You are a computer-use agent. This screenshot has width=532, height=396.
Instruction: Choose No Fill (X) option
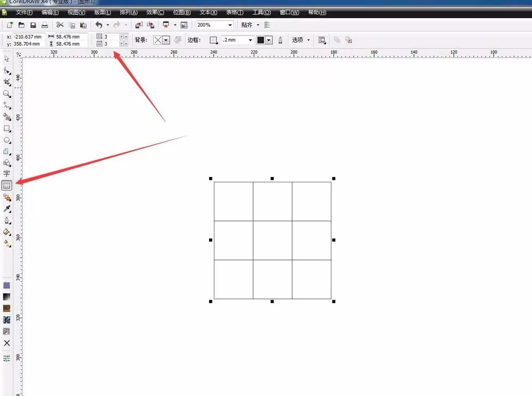click(x=6, y=343)
